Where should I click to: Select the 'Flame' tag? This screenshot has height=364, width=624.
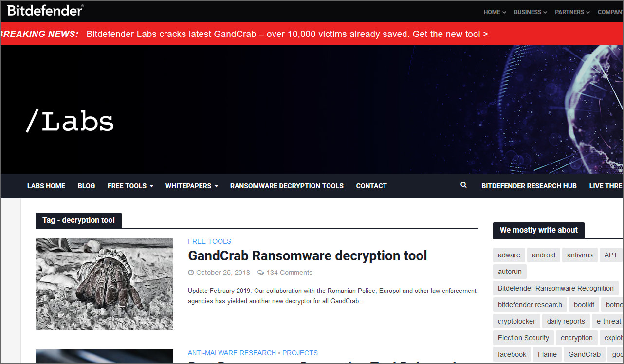pyautogui.click(x=548, y=354)
